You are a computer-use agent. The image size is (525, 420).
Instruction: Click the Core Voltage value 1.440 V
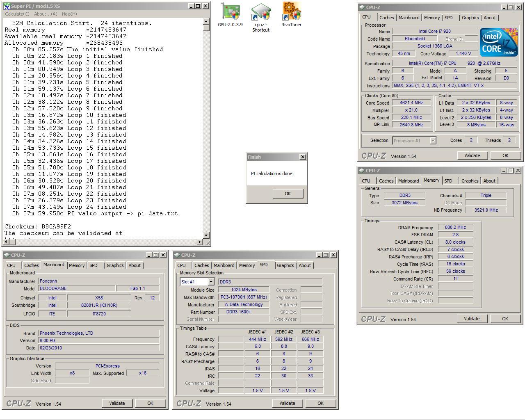[x=463, y=53]
